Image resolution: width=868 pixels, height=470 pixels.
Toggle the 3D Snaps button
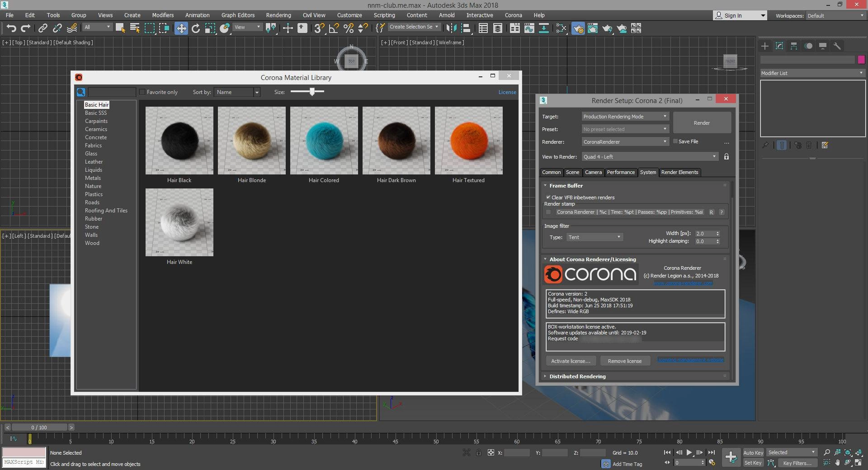click(x=319, y=28)
